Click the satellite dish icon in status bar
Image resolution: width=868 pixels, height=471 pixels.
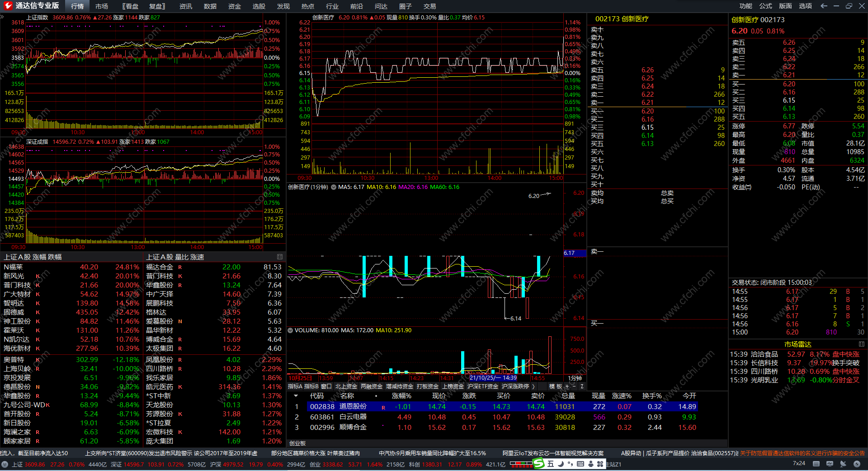pos(843,464)
